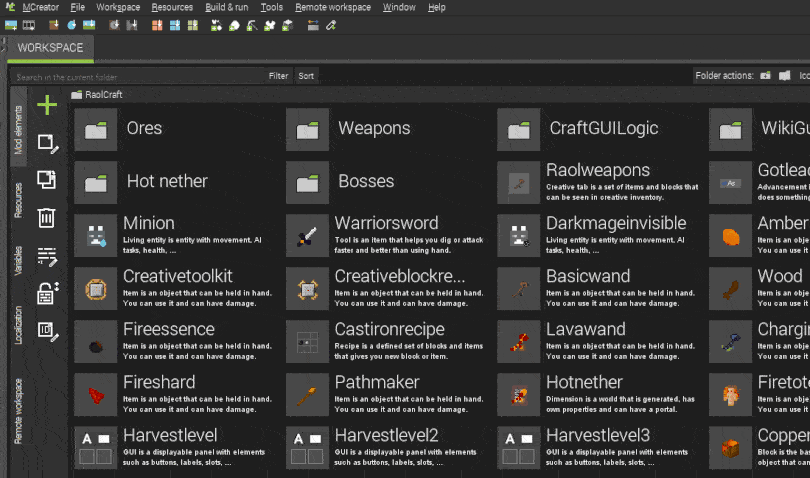The image size is (810, 478).
Task: Select the Darkmageinvisible entity thumbnail
Action: [x=519, y=236]
